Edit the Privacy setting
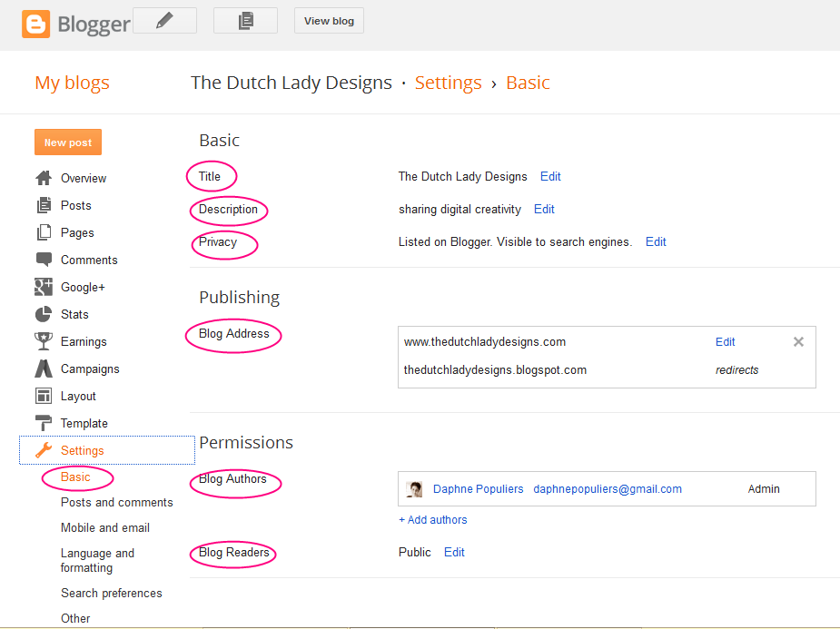 (x=656, y=242)
